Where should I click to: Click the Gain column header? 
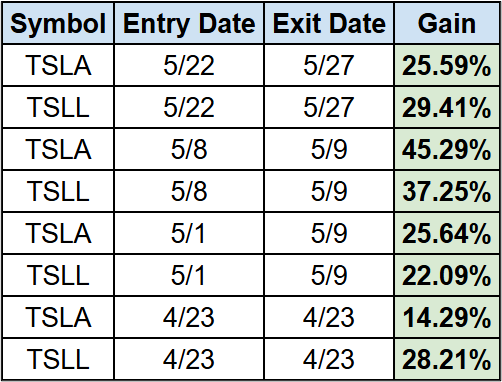[x=447, y=23]
